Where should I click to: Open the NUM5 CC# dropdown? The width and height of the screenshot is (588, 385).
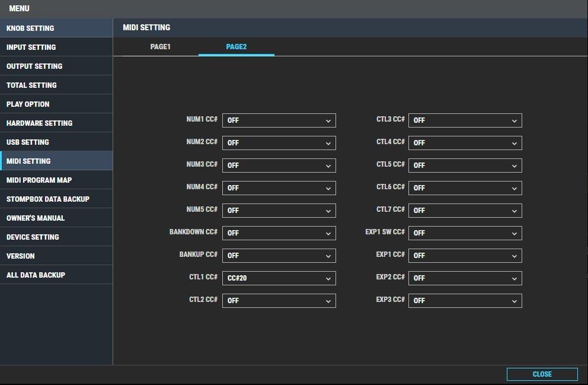(x=279, y=211)
